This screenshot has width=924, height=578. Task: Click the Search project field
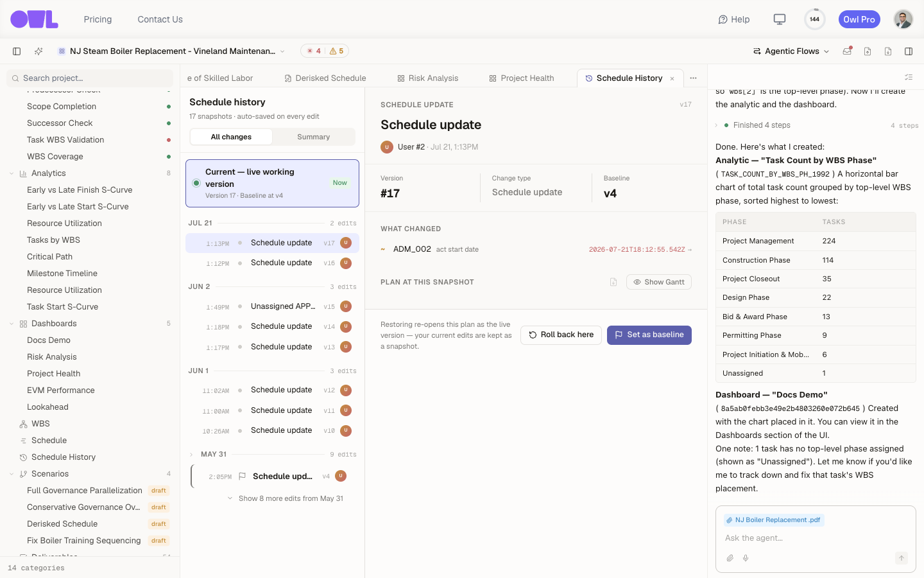(x=90, y=78)
